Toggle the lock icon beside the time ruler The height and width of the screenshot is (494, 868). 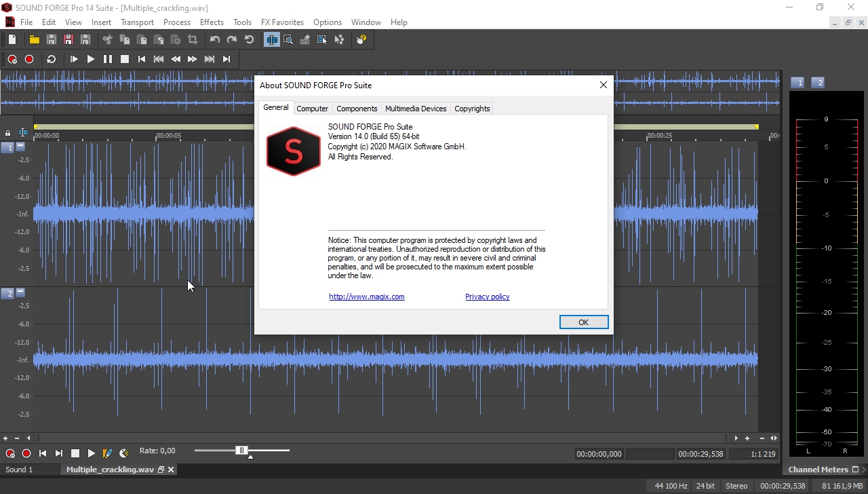7,134
